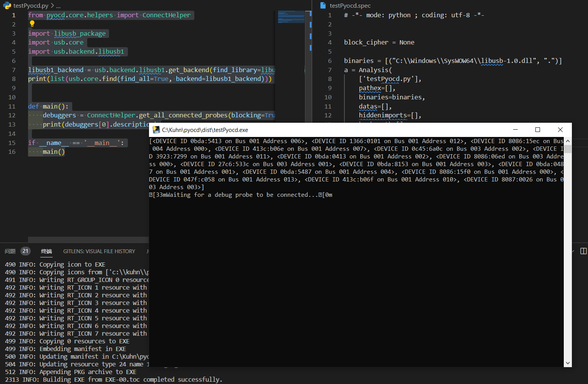The width and height of the screenshot is (588, 384).
Task: Click 'find_all=True' argument on line 8
Action: (144, 79)
